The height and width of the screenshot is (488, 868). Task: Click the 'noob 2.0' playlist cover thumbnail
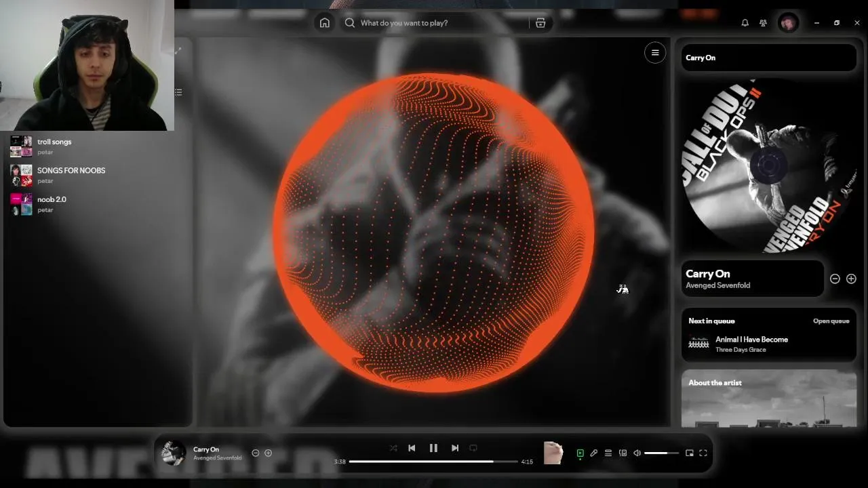[21, 204]
